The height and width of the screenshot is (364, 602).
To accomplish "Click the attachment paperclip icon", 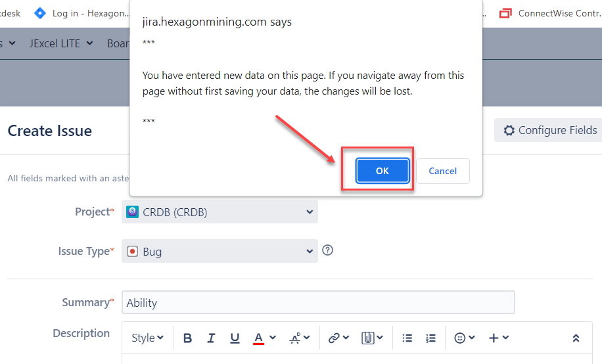I will coord(367,338).
